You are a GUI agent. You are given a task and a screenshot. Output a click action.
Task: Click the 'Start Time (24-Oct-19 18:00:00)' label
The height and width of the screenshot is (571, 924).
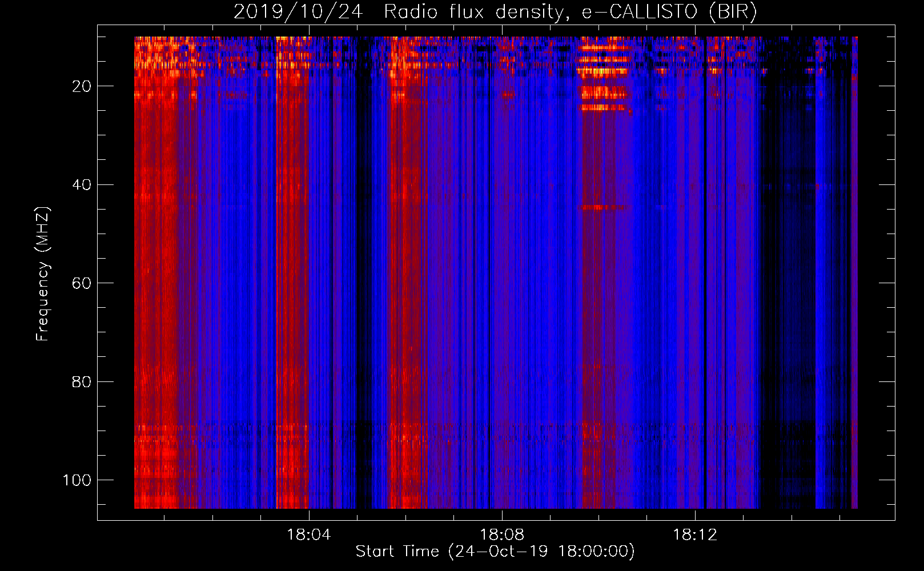(495, 552)
